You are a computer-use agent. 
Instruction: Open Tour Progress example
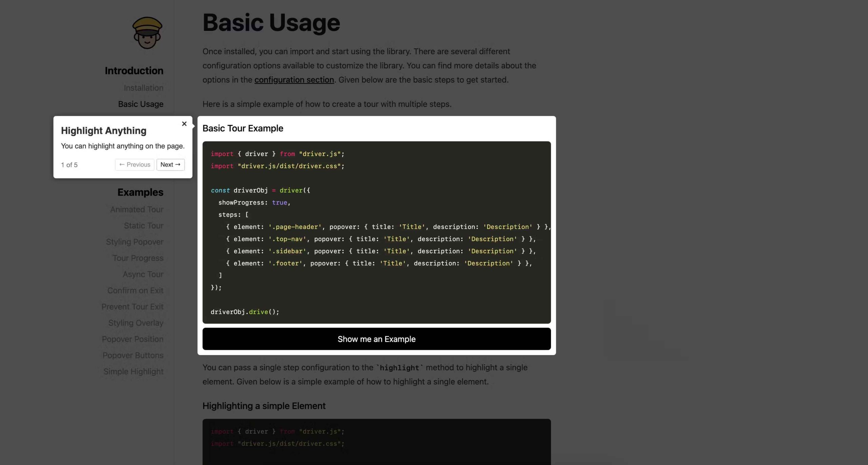(138, 258)
